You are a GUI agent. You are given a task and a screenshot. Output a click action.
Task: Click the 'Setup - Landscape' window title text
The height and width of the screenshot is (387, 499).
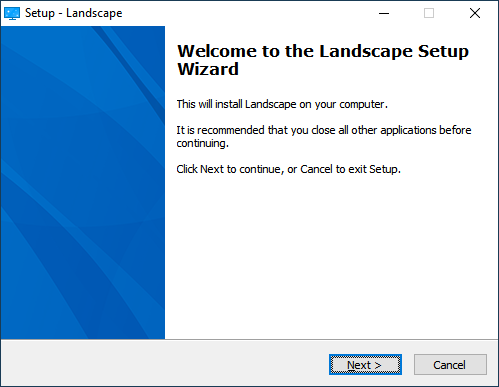tap(74, 13)
